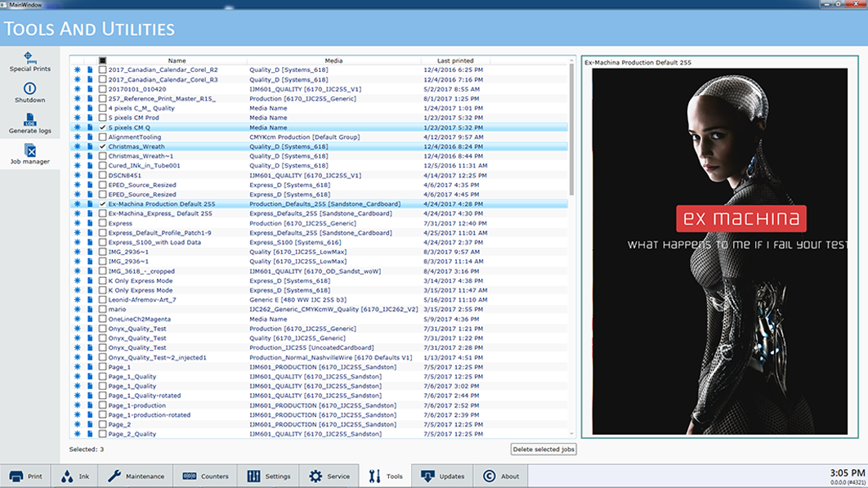
Task: Select the Generate logs sidebar icon
Action: (30, 119)
